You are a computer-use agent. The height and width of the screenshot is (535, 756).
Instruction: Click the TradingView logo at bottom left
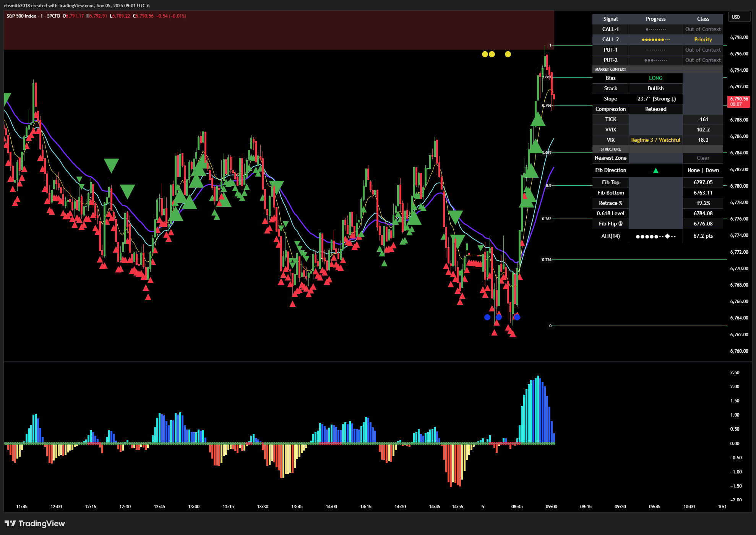click(35, 523)
